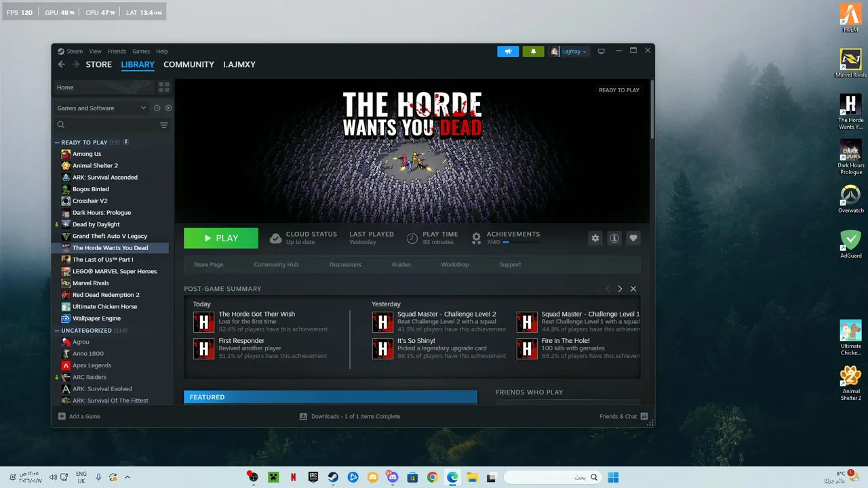868x488 pixels.
Task: Show next post-game summary page
Action: point(620,289)
